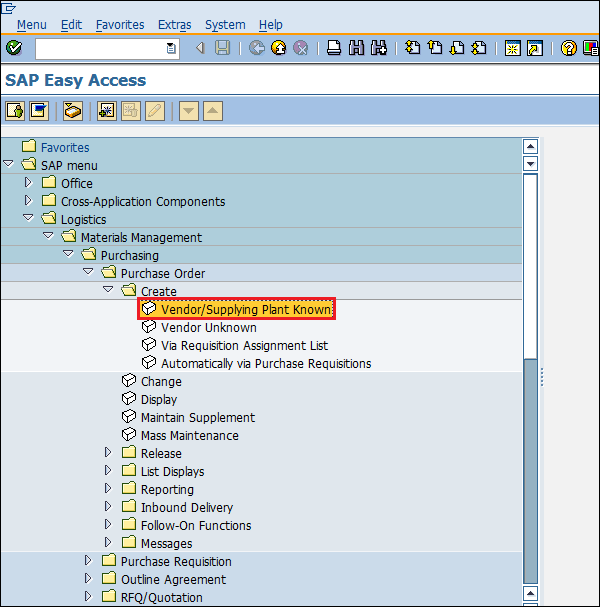This screenshot has width=600, height=607.
Task: Open the Edit menu
Action: [71, 25]
